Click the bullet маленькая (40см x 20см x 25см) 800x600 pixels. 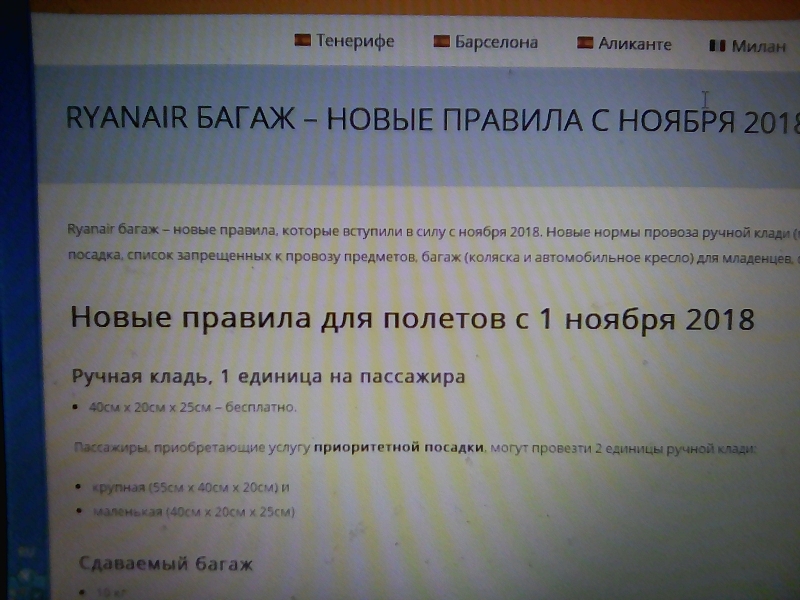tap(194, 511)
